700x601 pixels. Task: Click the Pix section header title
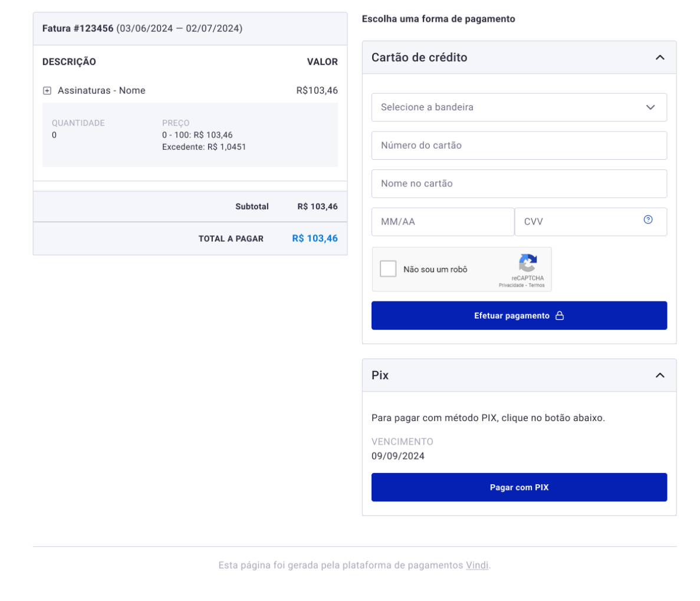(380, 376)
